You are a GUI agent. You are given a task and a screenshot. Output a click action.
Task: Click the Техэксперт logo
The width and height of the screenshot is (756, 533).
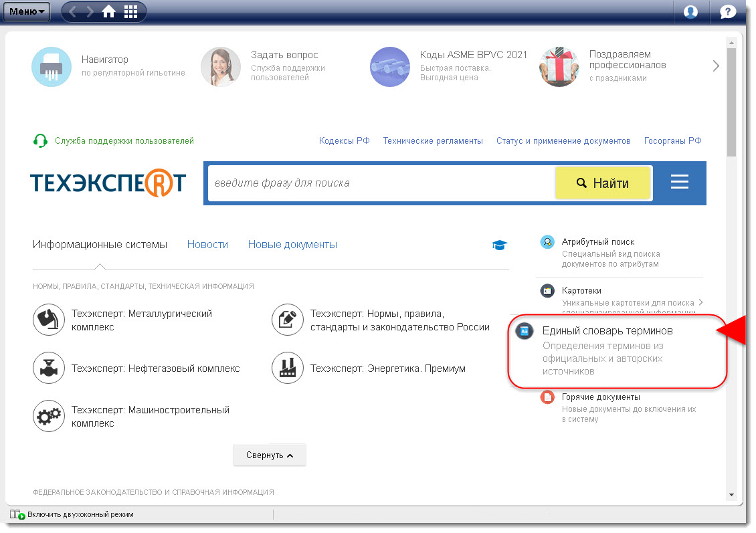pyautogui.click(x=108, y=183)
